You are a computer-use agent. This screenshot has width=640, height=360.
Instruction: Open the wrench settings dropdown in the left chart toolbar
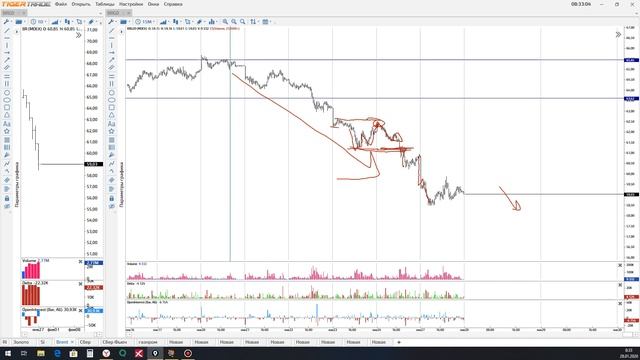pos(7,22)
